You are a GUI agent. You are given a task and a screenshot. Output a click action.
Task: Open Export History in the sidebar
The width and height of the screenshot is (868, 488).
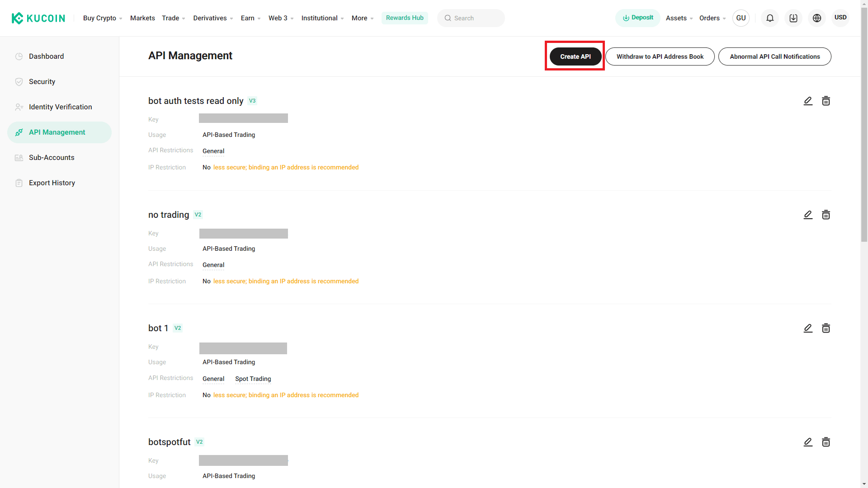pos(59,183)
